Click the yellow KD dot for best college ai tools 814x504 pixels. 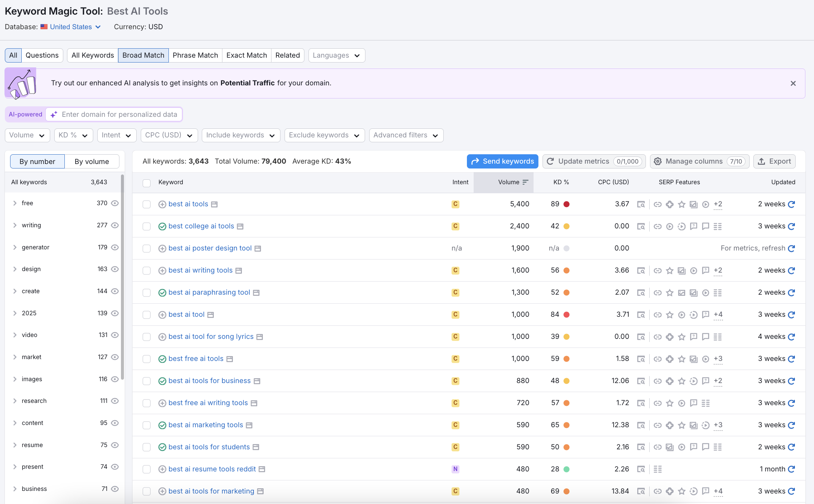click(567, 227)
